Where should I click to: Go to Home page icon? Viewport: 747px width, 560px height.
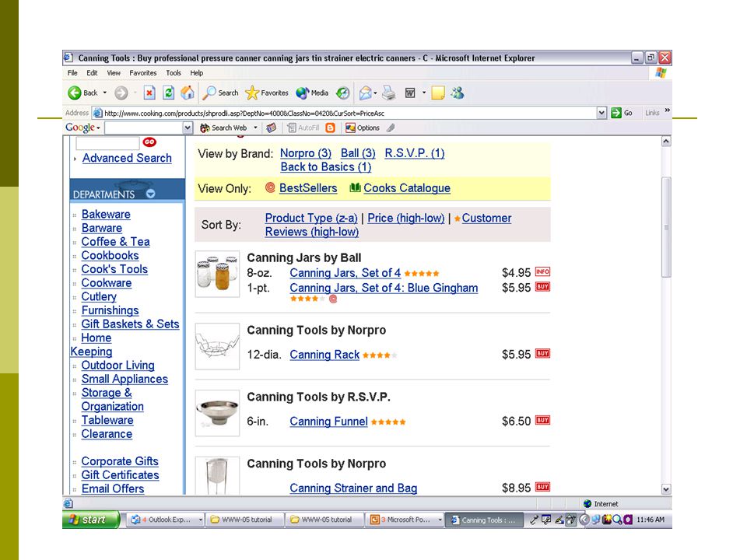click(x=188, y=93)
